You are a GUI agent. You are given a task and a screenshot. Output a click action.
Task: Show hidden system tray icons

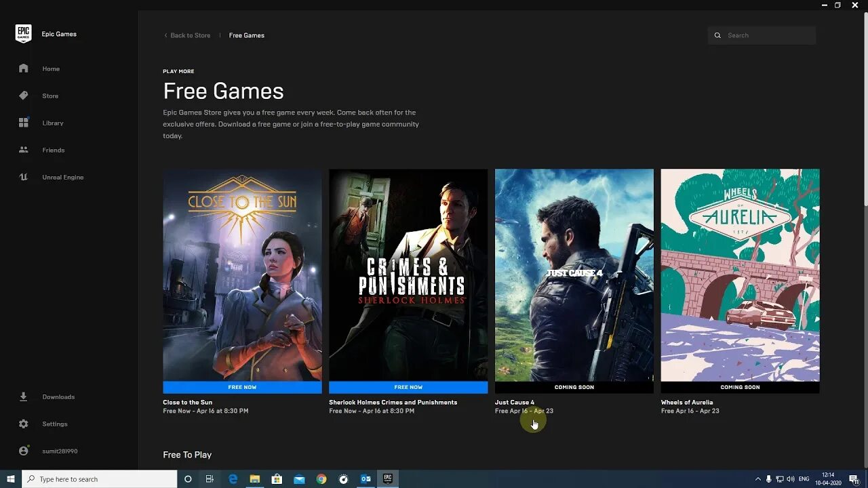(x=758, y=479)
